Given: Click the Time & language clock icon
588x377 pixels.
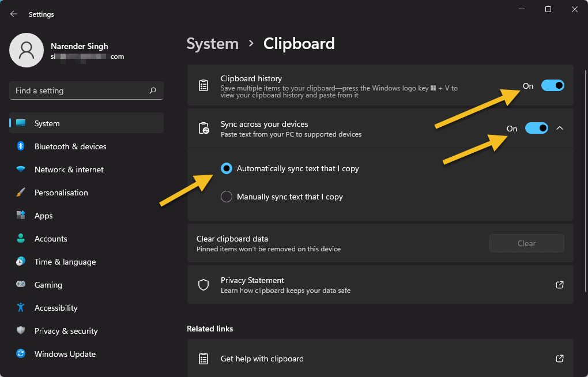Looking at the screenshot, I should (21, 262).
